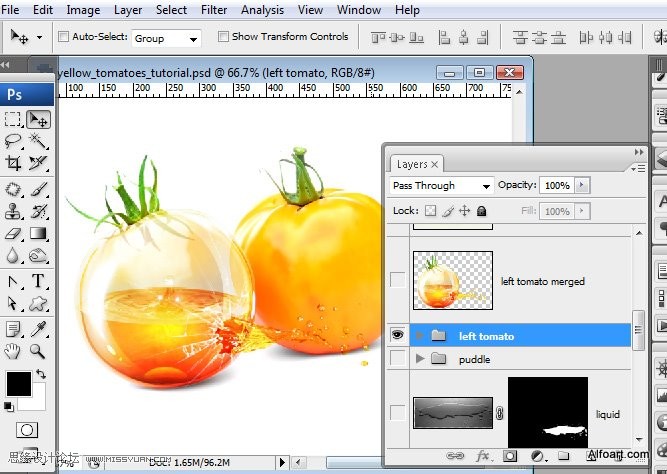
Task: Hide the left tomato layer group
Action: click(397, 336)
